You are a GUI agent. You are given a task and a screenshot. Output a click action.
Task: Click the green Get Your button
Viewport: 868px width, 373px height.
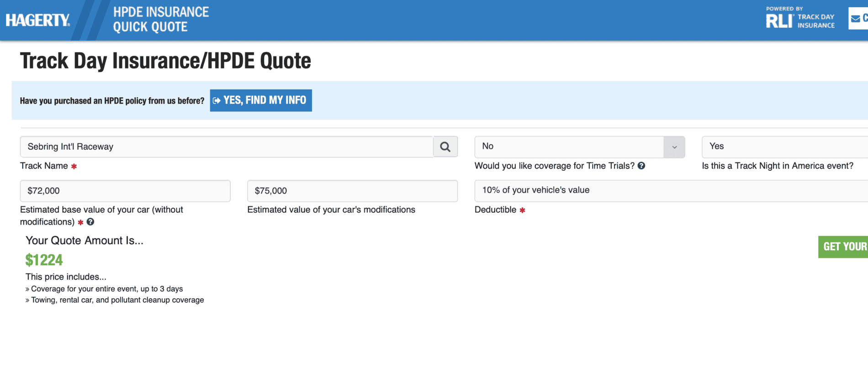(x=843, y=247)
